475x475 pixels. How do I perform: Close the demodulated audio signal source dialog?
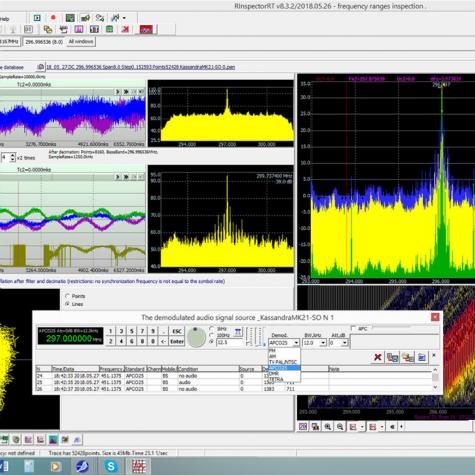pyautogui.click(x=435, y=317)
